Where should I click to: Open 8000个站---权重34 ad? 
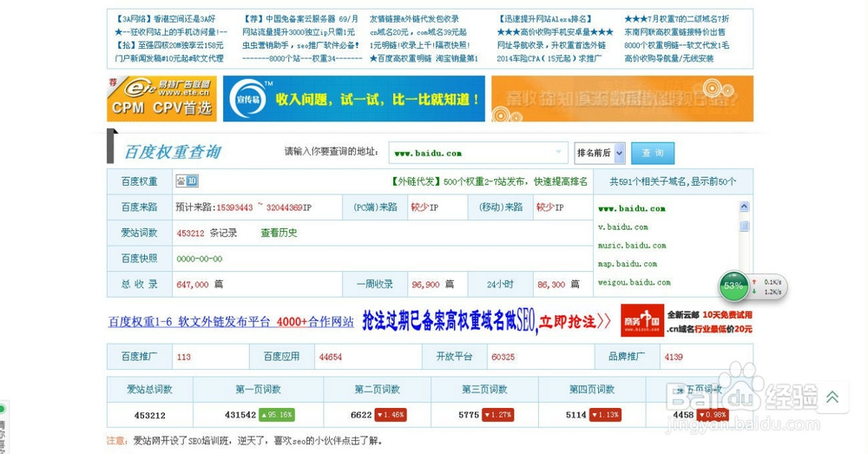(x=302, y=58)
